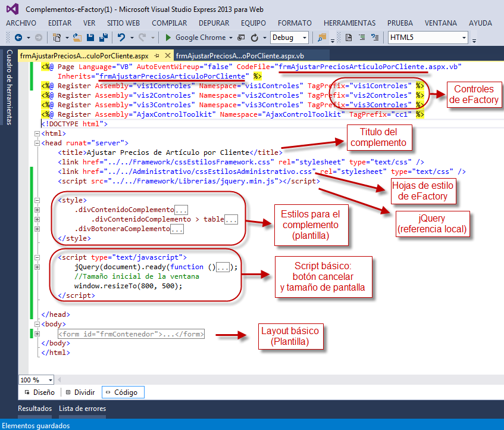The width and height of the screenshot is (504, 430).
Task: Click the browser refresh icon
Action: 254,38
